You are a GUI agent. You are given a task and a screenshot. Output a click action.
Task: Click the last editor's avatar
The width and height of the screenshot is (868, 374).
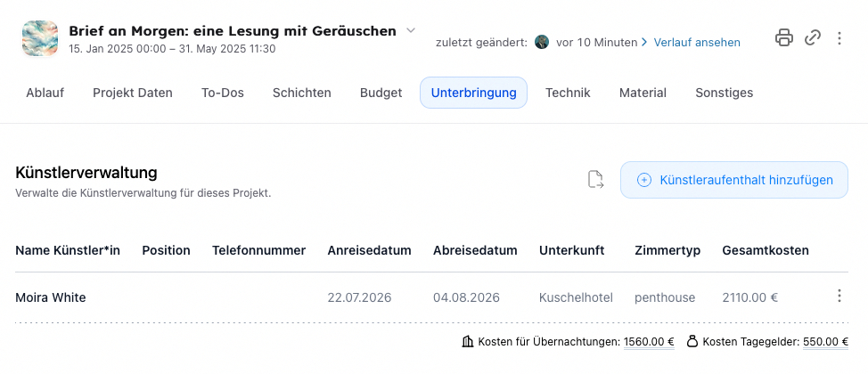pos(542,42)
